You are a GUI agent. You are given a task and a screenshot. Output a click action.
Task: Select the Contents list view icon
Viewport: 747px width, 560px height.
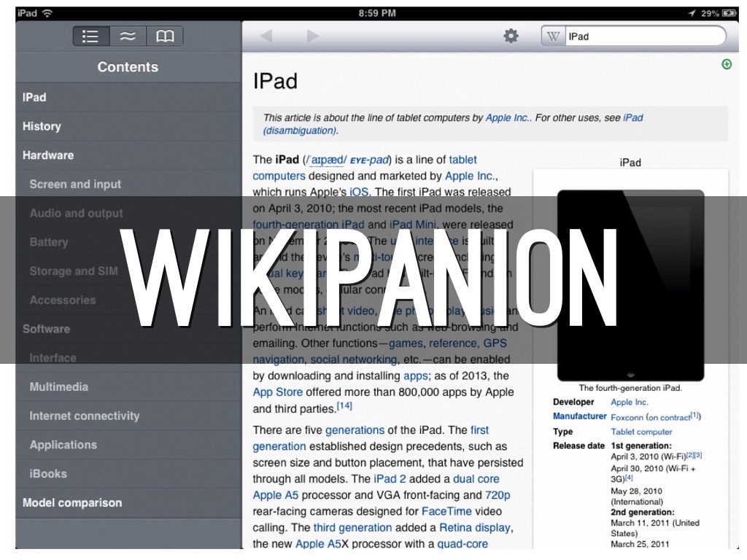[91, 36]
